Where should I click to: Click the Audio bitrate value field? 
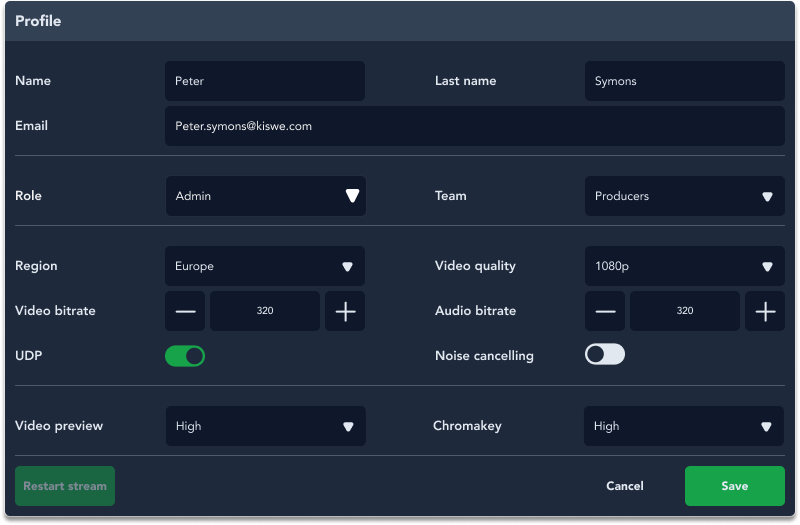tap(685, 311)
